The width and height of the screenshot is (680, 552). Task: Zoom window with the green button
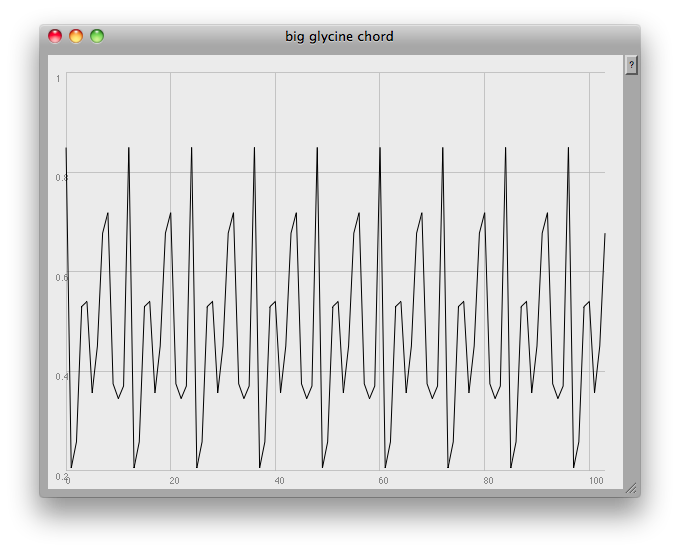click(x=97, y=37)
